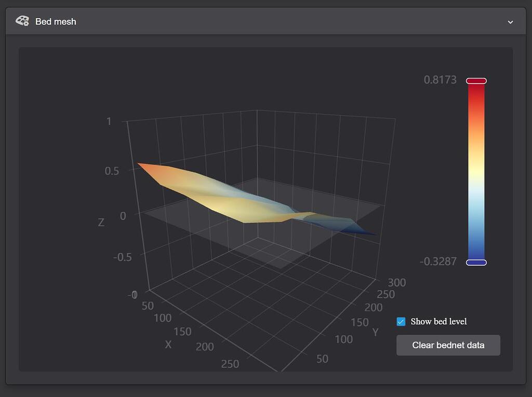The width and height of the screenshot is (532, 397).
Task: Click the 250 tick on the X axis
Action: point(230,364)
